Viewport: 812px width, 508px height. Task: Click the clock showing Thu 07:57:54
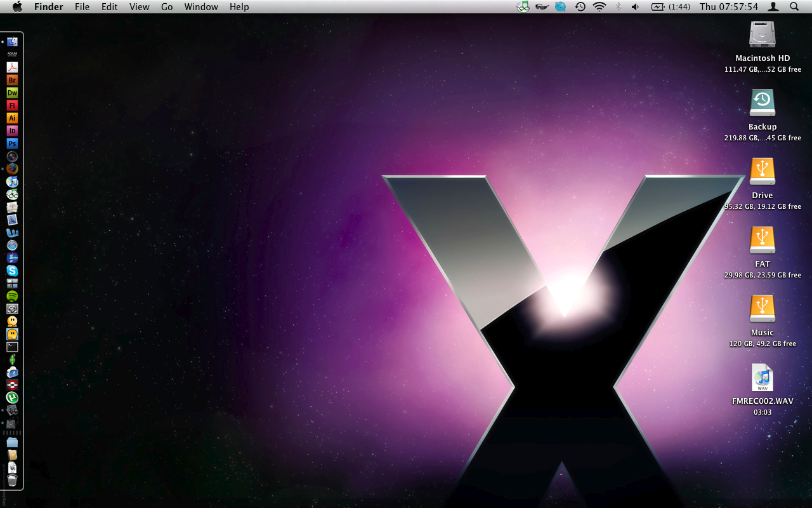pyautogui.click(x=729, y=7)
